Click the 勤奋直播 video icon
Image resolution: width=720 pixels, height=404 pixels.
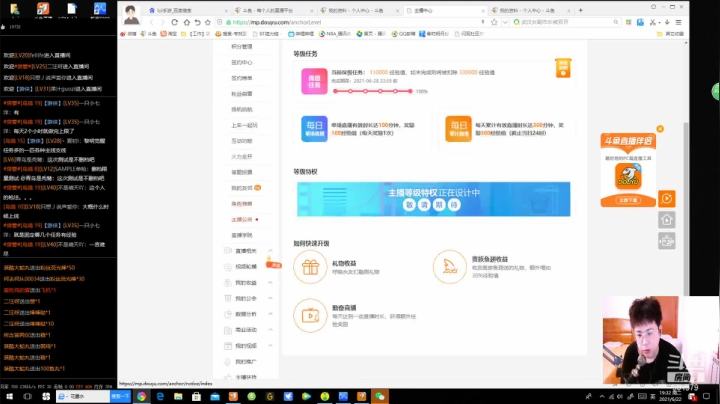pos(310,315)
